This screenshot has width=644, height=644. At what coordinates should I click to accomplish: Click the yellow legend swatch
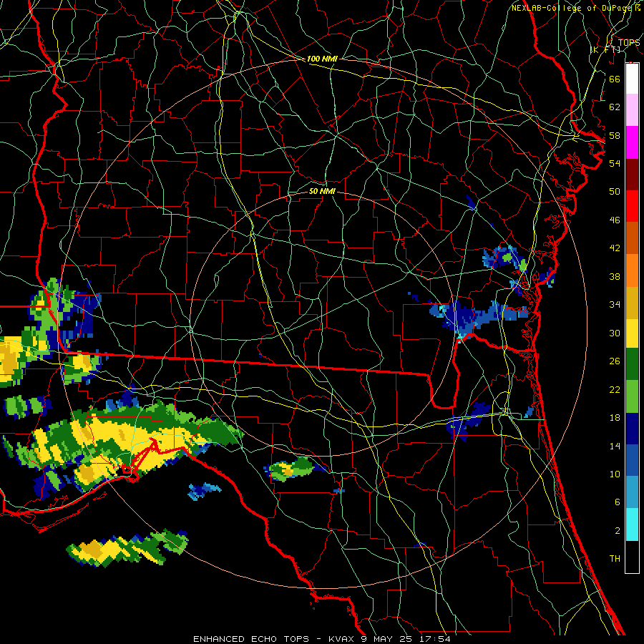pos(632,333)
